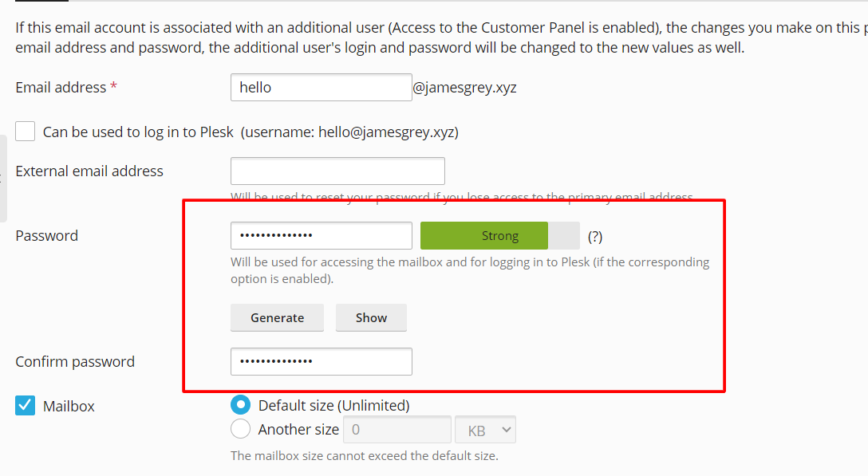Open the (?) password strength help
This screenshot has height=476, width=868.
point(594,237)
